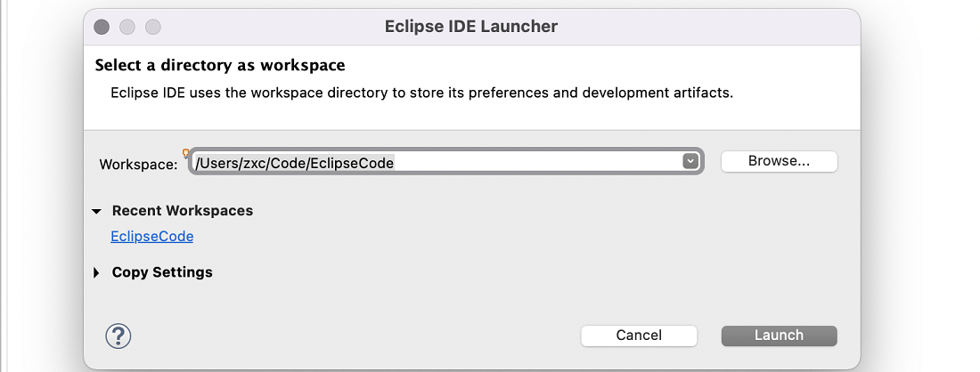Select the EclipseCode recent workspace link

click(x=151, y=237)
